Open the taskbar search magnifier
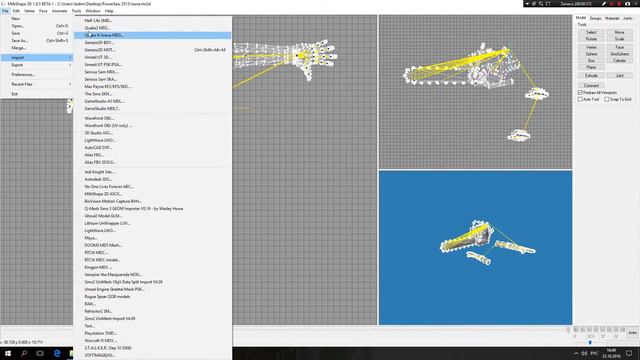640x360 pixels. (24, 353)
